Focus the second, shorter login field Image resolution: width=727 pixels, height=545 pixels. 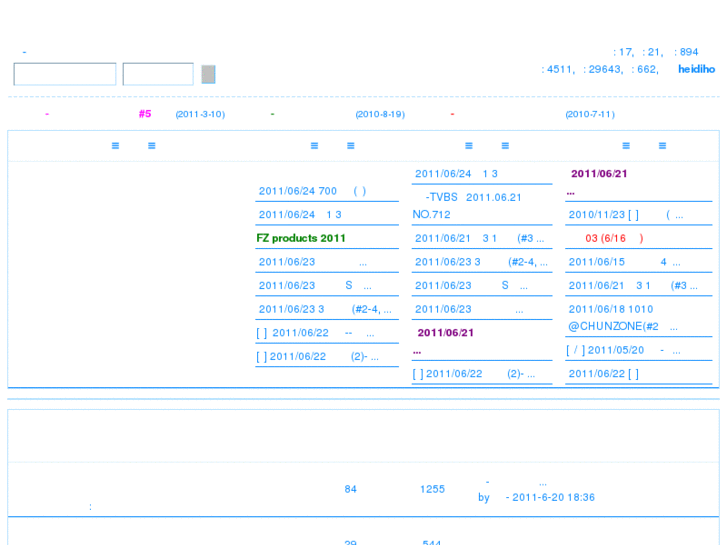click(158, 74)
